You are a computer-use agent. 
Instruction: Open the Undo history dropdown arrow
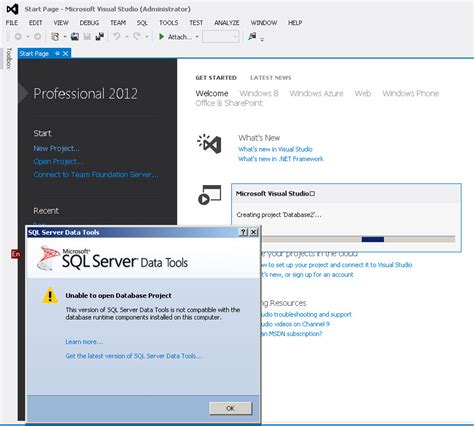tap(127, 37)
